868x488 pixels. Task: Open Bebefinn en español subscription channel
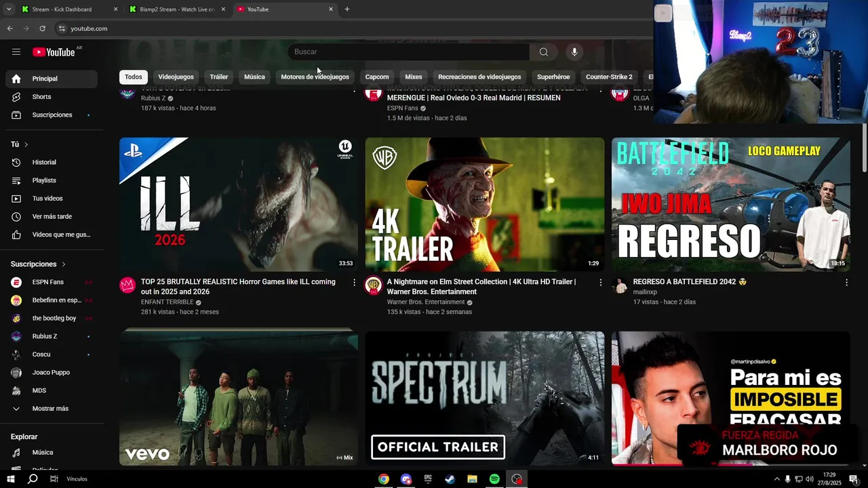coord(52,300)
